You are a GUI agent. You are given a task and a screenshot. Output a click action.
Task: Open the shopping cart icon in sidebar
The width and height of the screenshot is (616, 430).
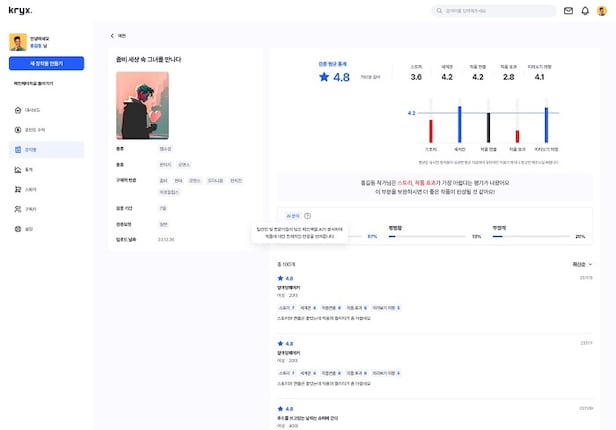(x=17, y=189)
